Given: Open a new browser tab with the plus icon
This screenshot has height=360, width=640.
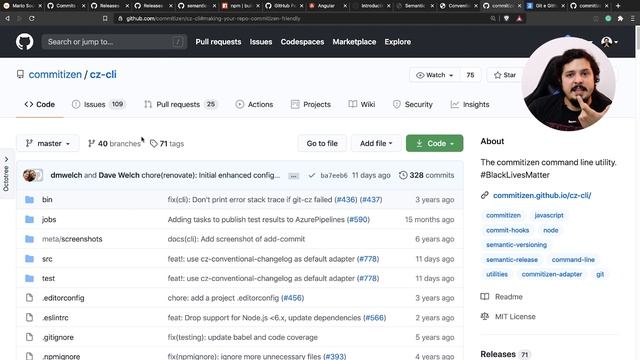Looking at the screenshot, I should tap(618, 6).
